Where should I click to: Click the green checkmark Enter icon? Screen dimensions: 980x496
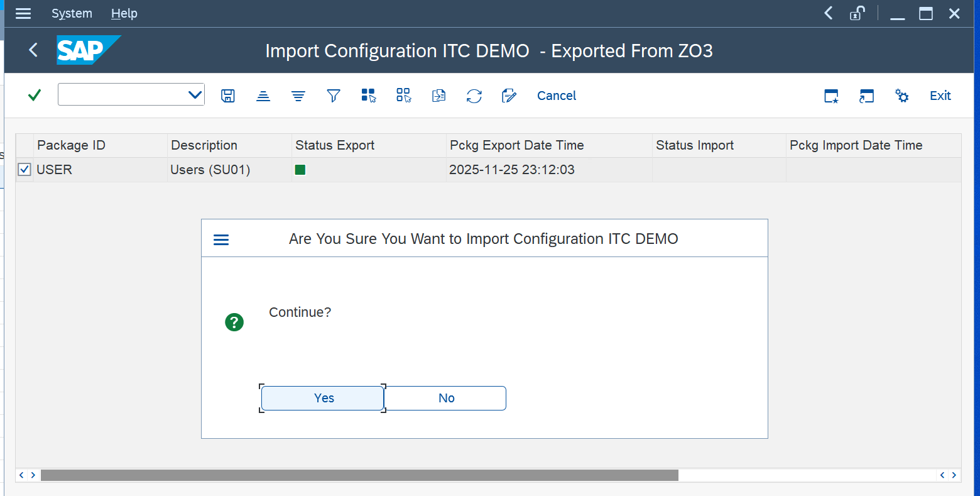(35, 95)
